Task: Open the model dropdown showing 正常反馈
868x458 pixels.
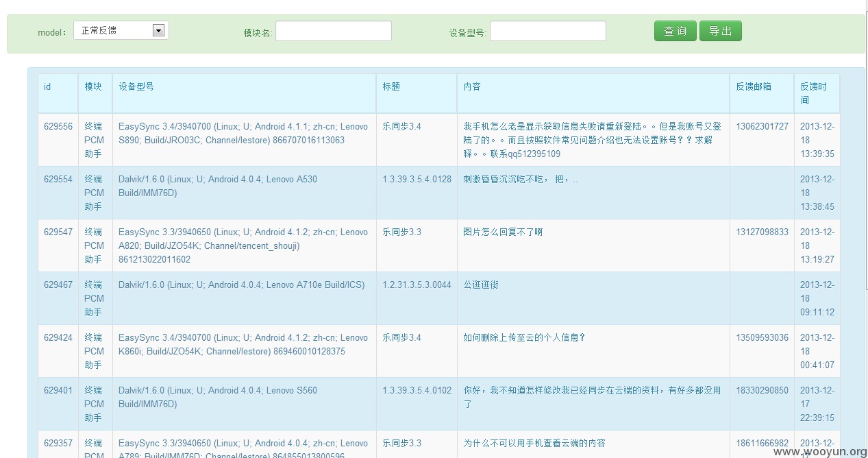Action: (121, 30)
